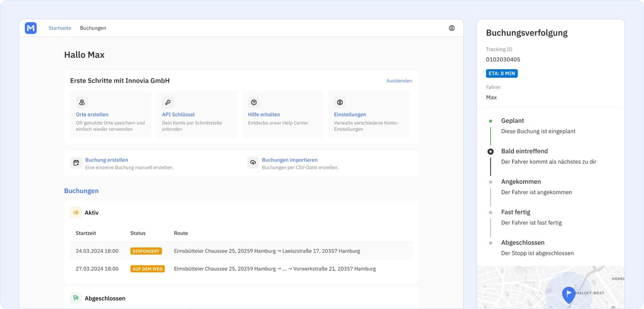
Task: Hide the Erste Schritte section via Ausblenden
Action: pos(399,81)
